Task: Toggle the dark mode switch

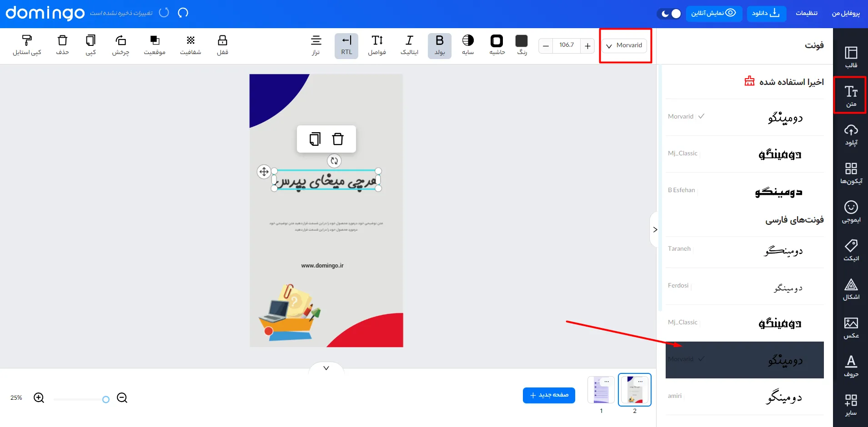Action: [x=669, y=14]
